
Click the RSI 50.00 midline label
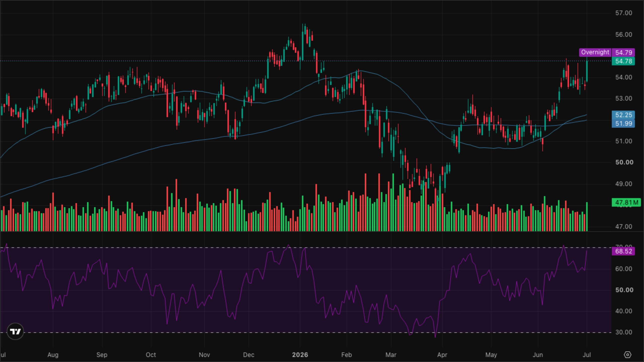624,290
